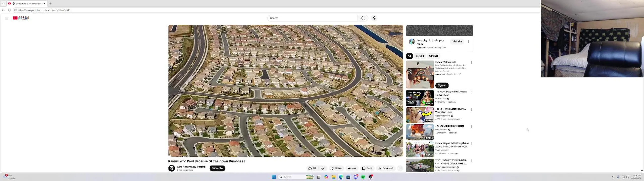Open Instant Regret Fails Compilation thumbnail
The height and width of the screenshot is (181, 644).
[420, 149]
